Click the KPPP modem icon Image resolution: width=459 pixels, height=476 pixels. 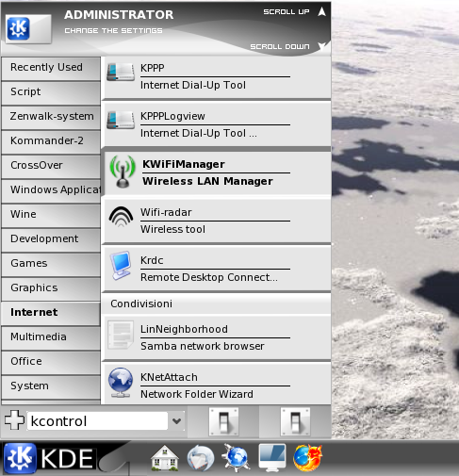coord(121,72)
